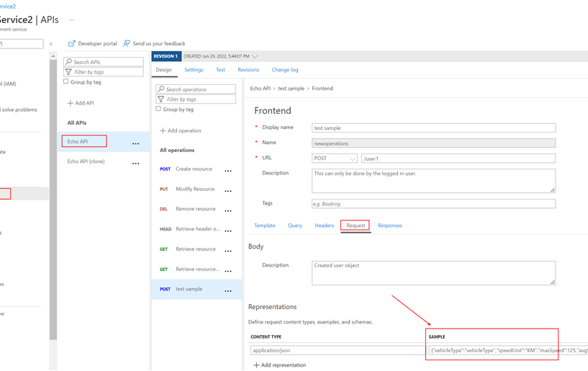This screenshot has width=588, height=371.
Task: Click the Send us your feedback icon
Action: pyautogui.click(x=127, y=44)
